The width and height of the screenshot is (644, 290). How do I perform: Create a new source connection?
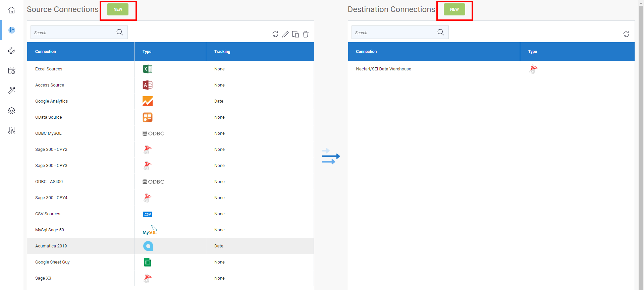tap(118, 9)
